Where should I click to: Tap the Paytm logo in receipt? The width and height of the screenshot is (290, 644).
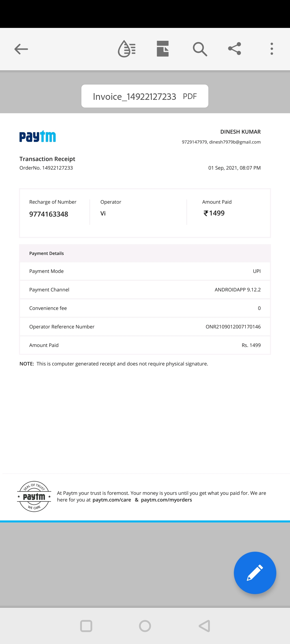(38, 137)
